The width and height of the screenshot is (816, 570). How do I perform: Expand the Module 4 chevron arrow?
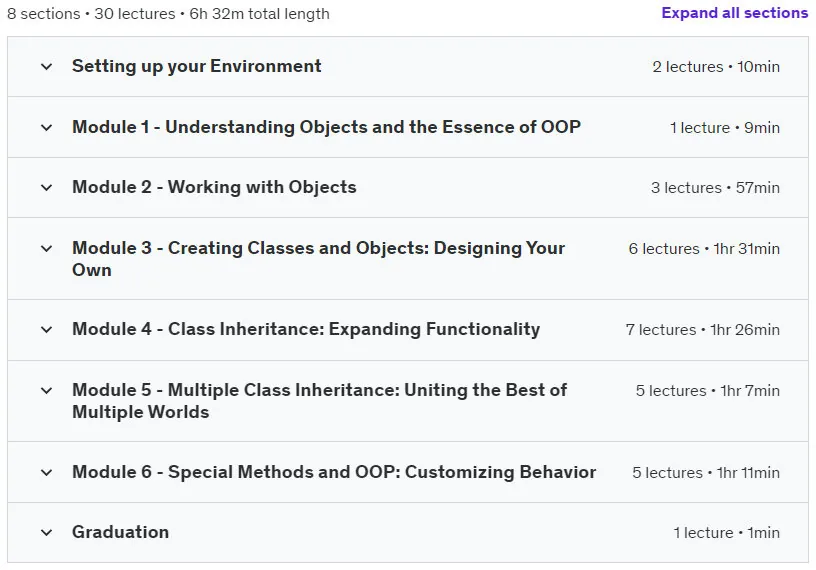point(46,330)
